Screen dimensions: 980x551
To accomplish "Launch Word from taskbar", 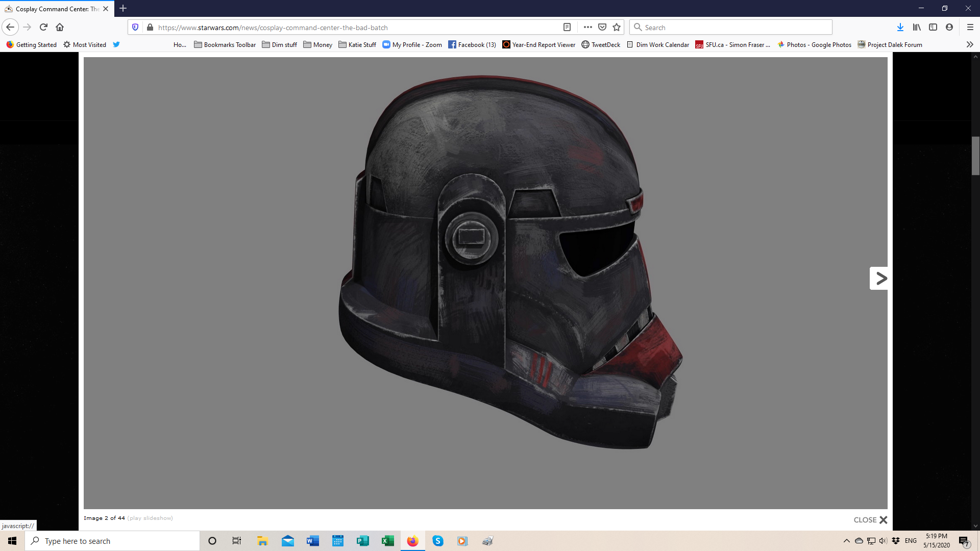I will point(313,541).
